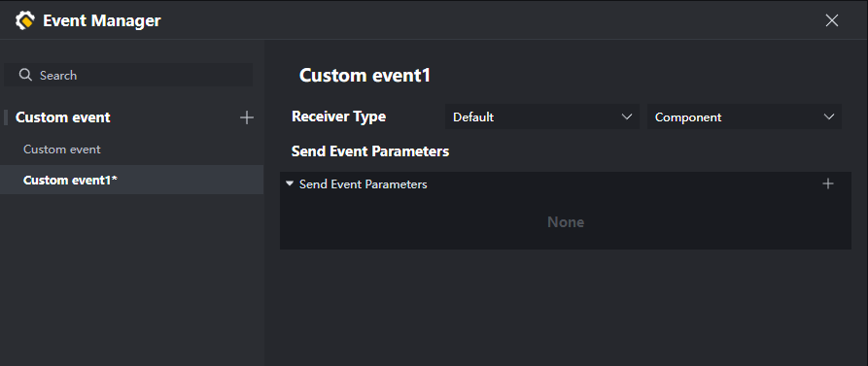
Task: Add a new custom event with plus
Action: 246,117
